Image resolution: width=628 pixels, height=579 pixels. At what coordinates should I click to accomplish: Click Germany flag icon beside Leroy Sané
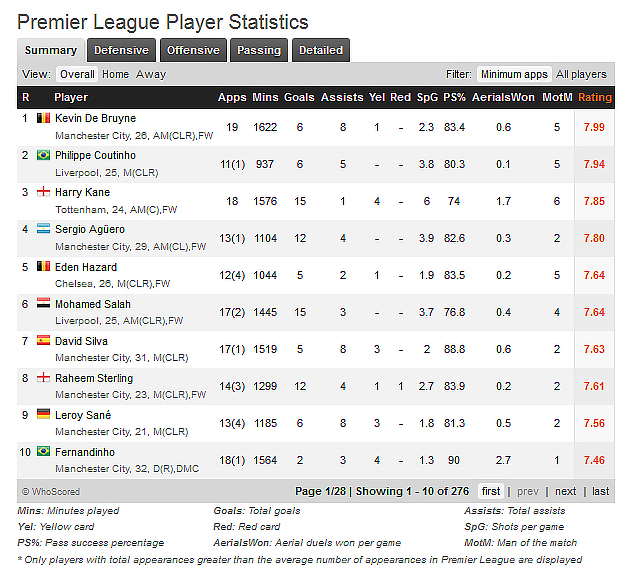43,414
